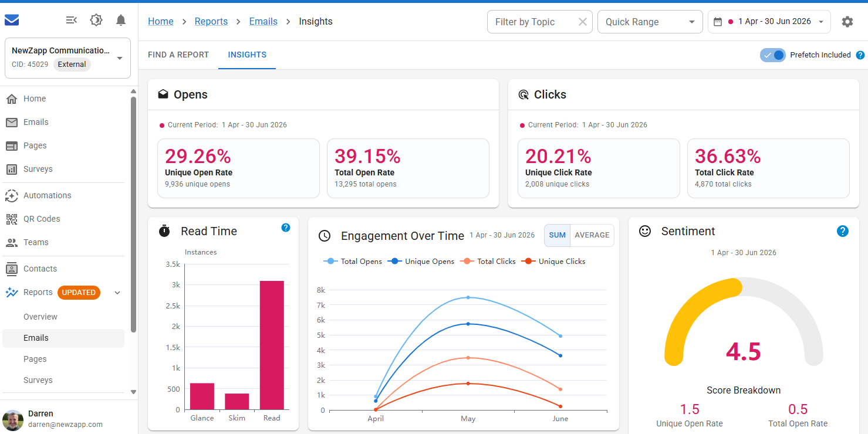Screen dimensions: 868x434
Task: Click the Sentiment smiley icon
Action: pos(645,231)
